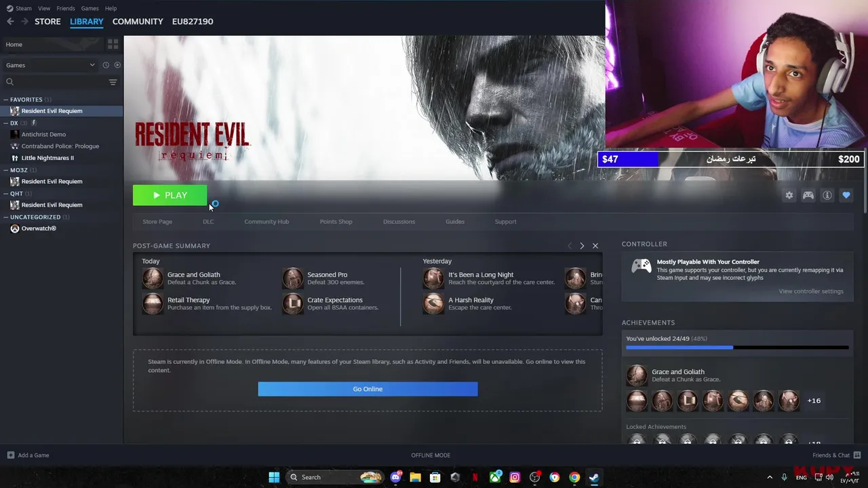
Task: Switch to the STORE tab
Action: [47, 21]
